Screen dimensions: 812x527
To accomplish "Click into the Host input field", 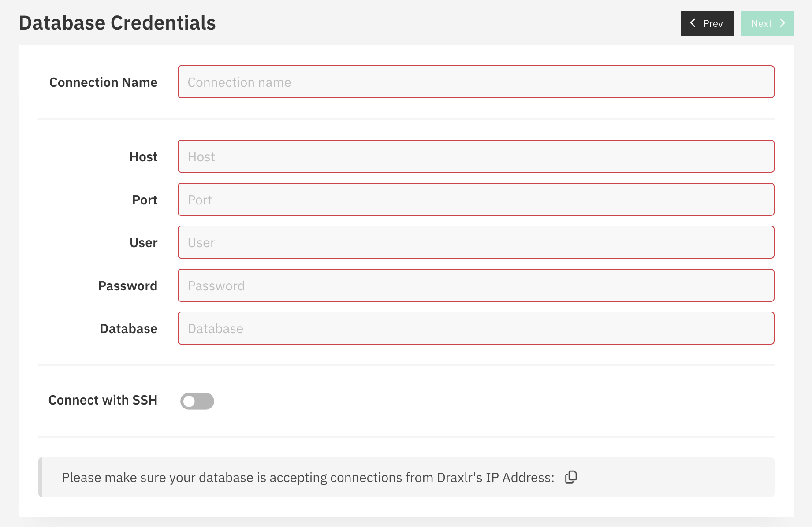I will tap(476, 156).
